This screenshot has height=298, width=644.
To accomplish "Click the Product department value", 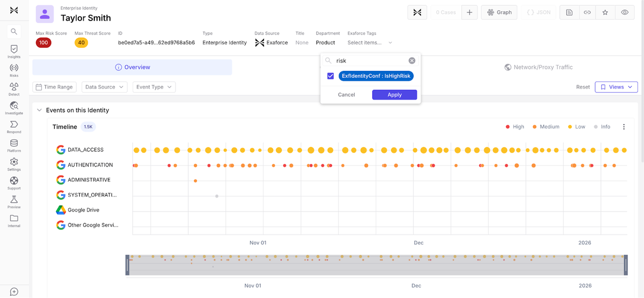I will pyautogui.click(x=325, y=42).
